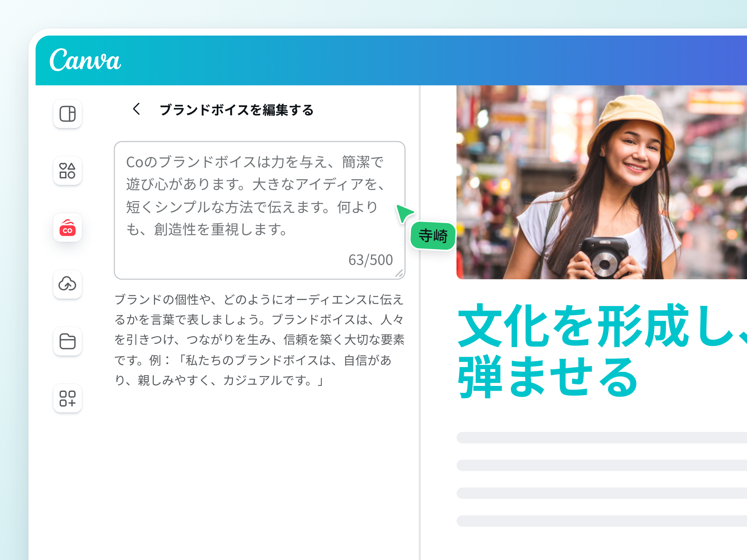The width and height of the screenshot is (747, 560).
Task: Open the Elements panel
Action: [x=67, y=171]
